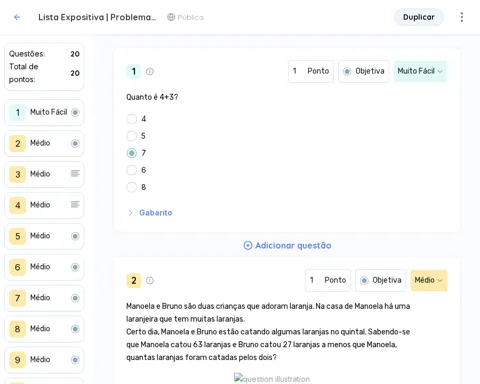Screen dimensions: 480x384
Task: Open Muito Fácil difficulty dropdown of question 1
Action: (x=420, y=71)
